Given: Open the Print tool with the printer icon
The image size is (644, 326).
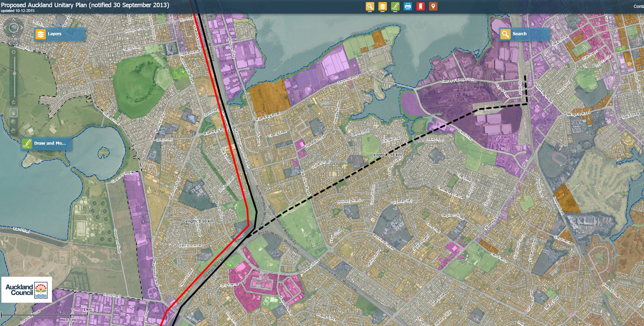Looking at the screenshot, I should (x=407, y=6).
